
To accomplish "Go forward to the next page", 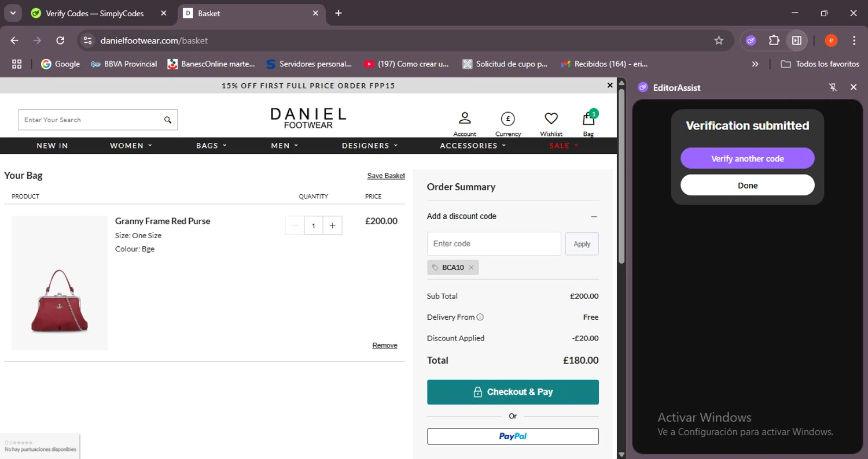I will click(x=38, y=40).
